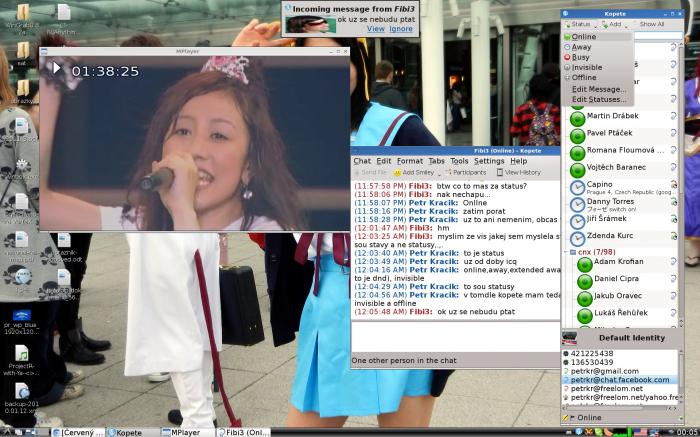Click Send File in chat toolbar
700x437 pixels.
(x=370, y=172)
